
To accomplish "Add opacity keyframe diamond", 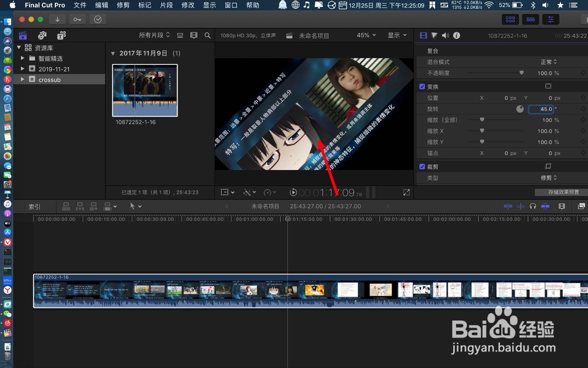I will [x=583, y=73].
